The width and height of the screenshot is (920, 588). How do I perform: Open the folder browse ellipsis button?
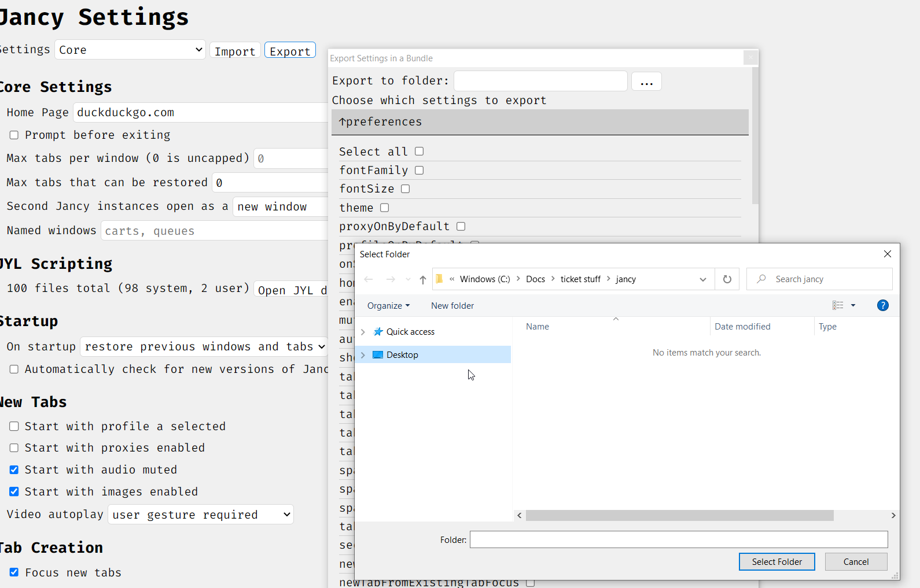(x=646, y=82)
